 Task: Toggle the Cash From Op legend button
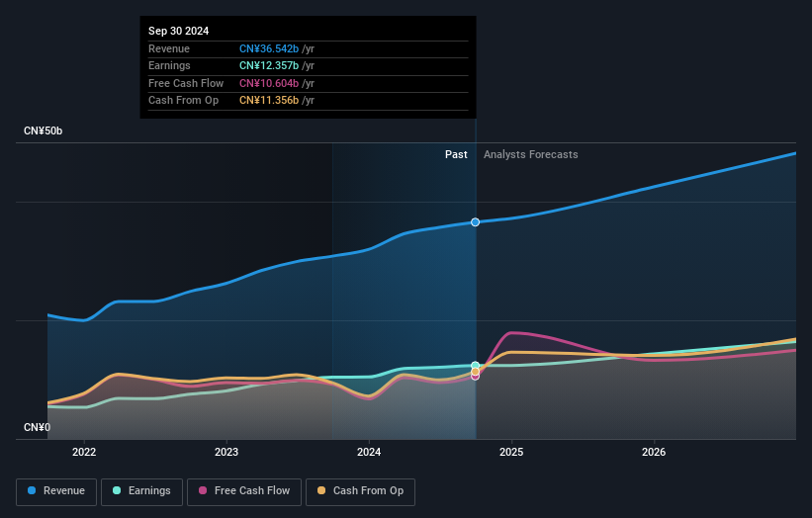[360, 491]
